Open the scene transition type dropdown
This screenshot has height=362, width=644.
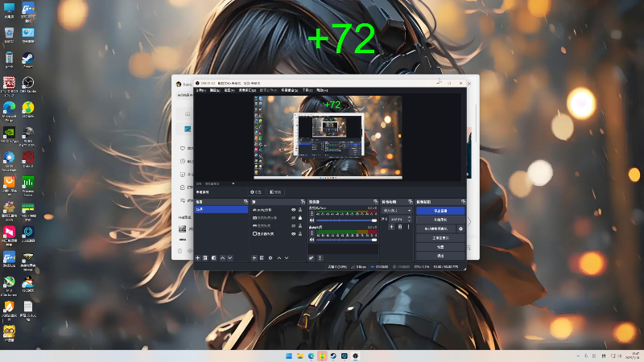(397, 210)
